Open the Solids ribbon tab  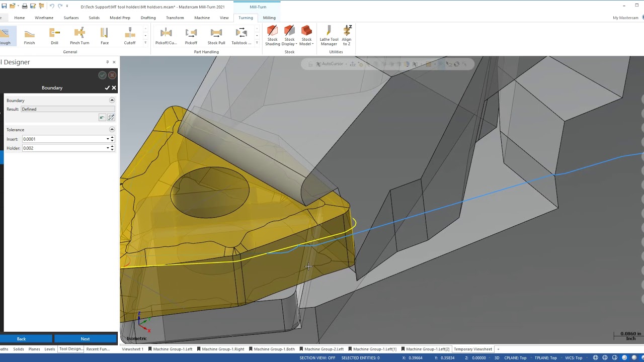click(94, 18)
